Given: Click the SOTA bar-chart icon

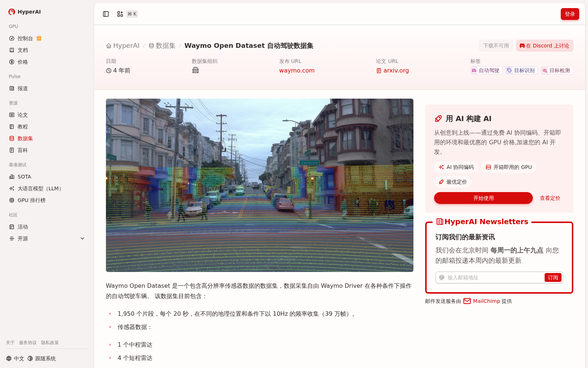Looking at the screenshot, I should click(12, 177).
